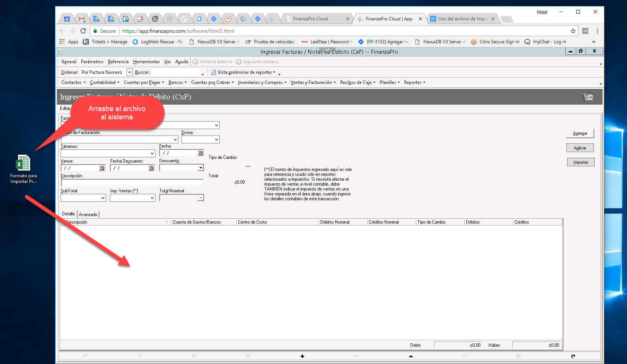Screen dimensions: 627x364
Task: Open the Fecha calendar picker
Action: pos(200,153)
